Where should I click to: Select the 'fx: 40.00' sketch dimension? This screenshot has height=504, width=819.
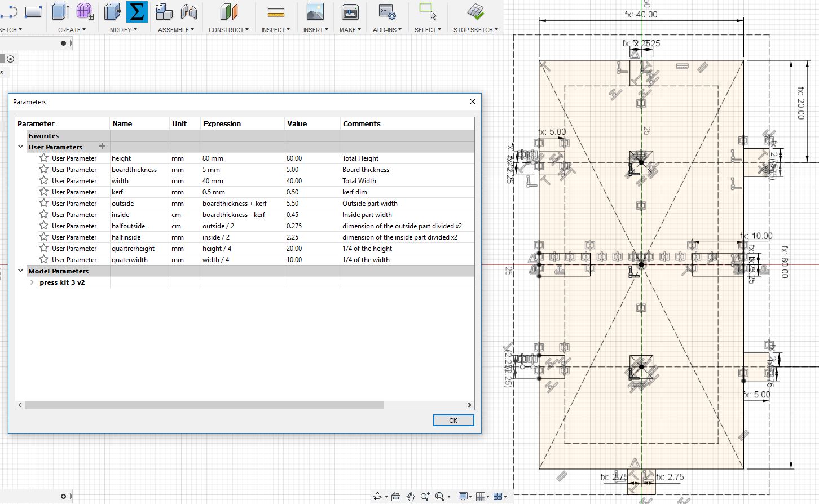(641, 15)
